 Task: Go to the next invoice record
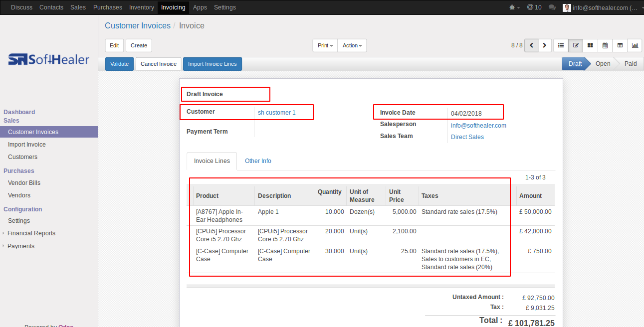pyautogui.click(x=545, y=45)
